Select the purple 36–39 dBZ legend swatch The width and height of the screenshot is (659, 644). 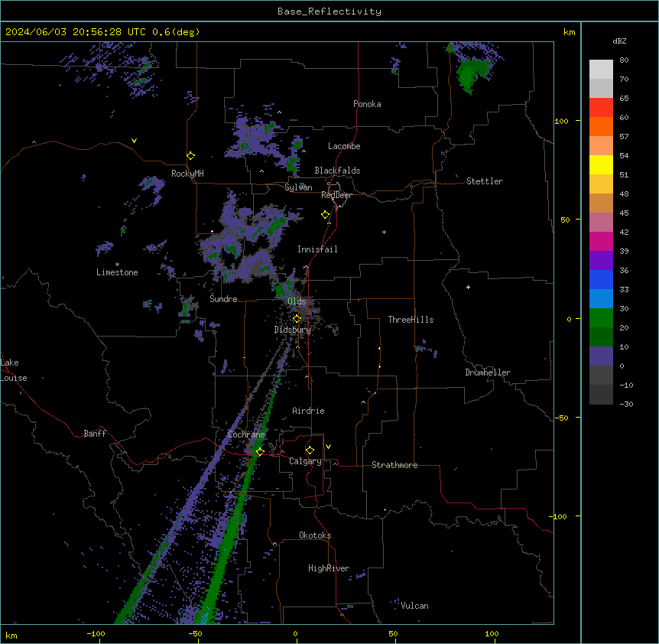601,260
